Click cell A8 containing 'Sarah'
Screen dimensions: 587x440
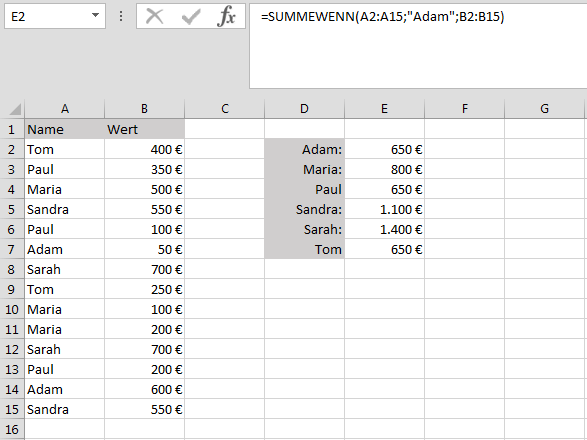pos(65,269)
